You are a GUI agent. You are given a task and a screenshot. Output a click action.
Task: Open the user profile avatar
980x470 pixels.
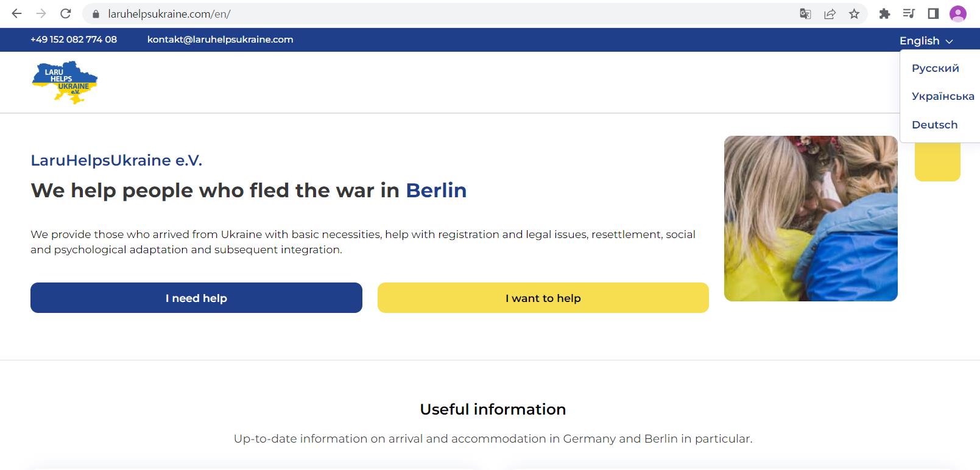(x=958, y=14)
